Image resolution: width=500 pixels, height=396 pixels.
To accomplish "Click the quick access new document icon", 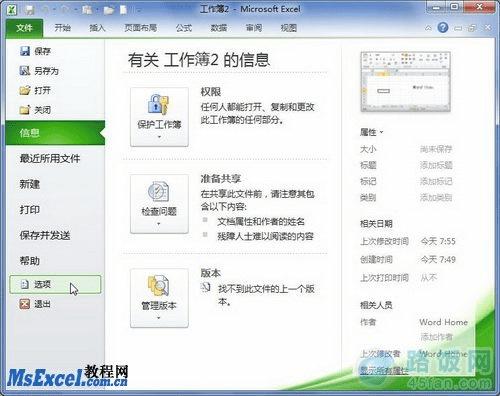I will [x=123, y=10].
